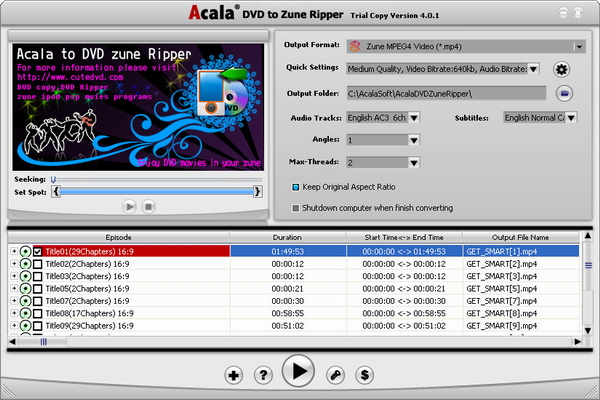Open the Quick Settings dropdown
This screenshot has height=400, width=600.
point(533,69)
